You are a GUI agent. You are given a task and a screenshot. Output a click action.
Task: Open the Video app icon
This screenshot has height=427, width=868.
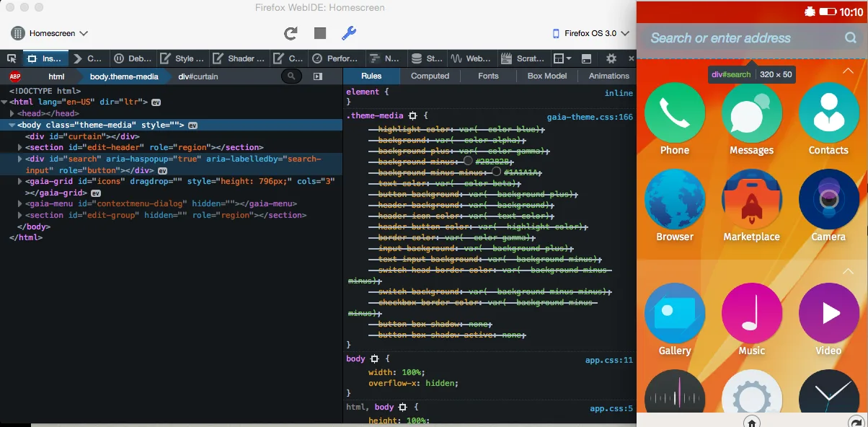[828, 313]
